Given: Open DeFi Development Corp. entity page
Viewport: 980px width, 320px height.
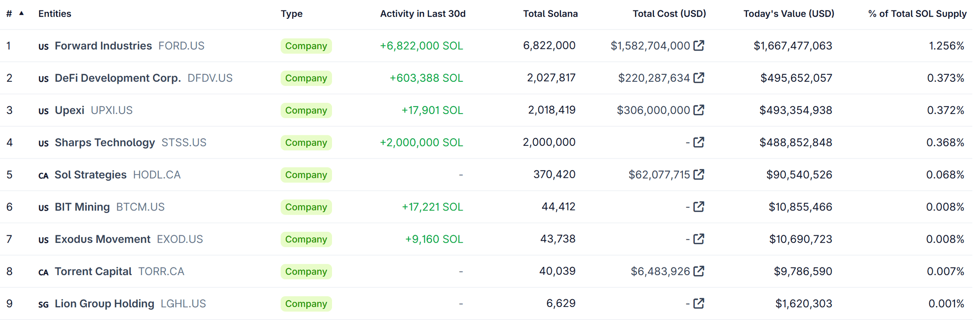Looking at the screenshot, I should (118, 78).
